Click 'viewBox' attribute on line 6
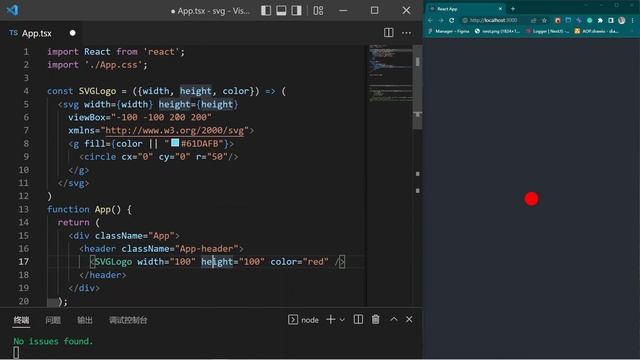 click(x=87, y=118)
